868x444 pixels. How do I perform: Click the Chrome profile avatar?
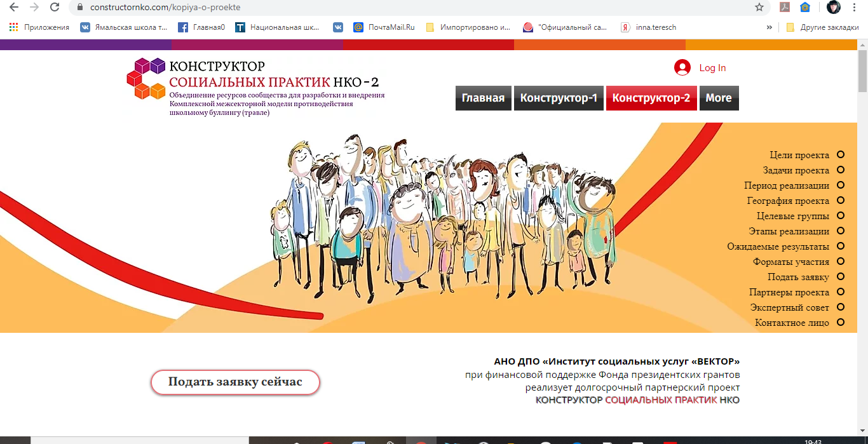pyautogui.click(x=834, y=8)
